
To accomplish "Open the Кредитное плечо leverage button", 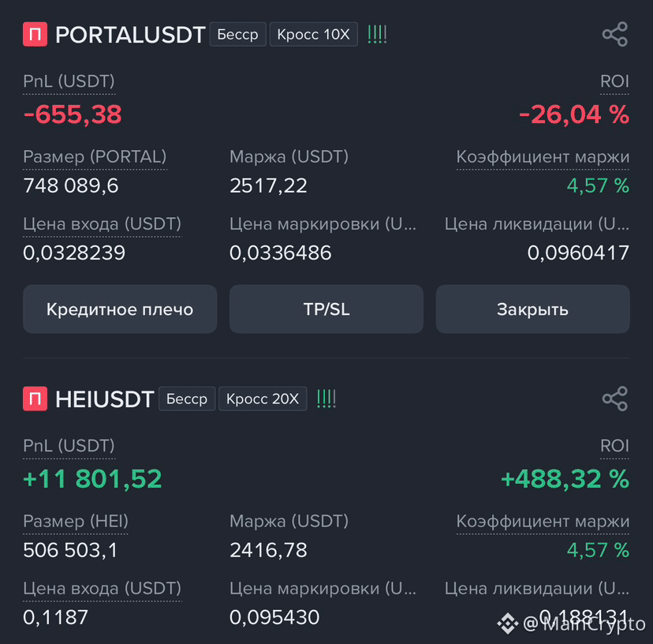I will tap(120, 309).
